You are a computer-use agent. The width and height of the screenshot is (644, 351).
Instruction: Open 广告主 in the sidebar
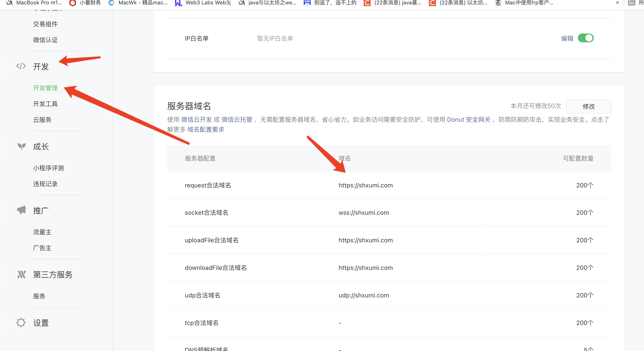click(x=42, y=248)
